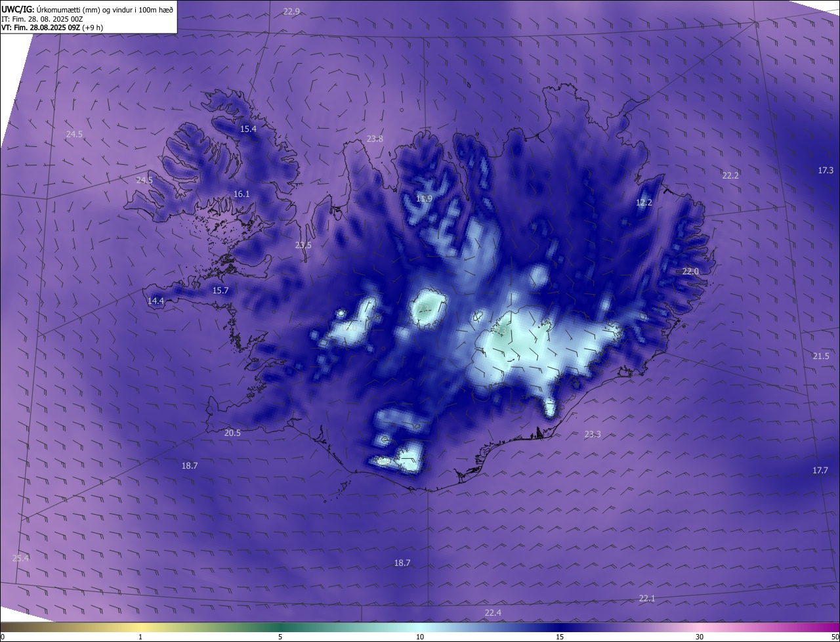Viewport: 840px width, 642px height.
Task: Click the 17.3 value label
Action: 826,170
